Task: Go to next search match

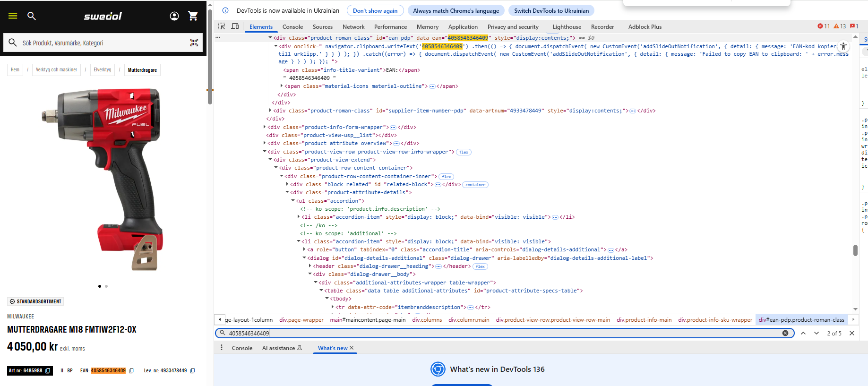Action: 816,333
